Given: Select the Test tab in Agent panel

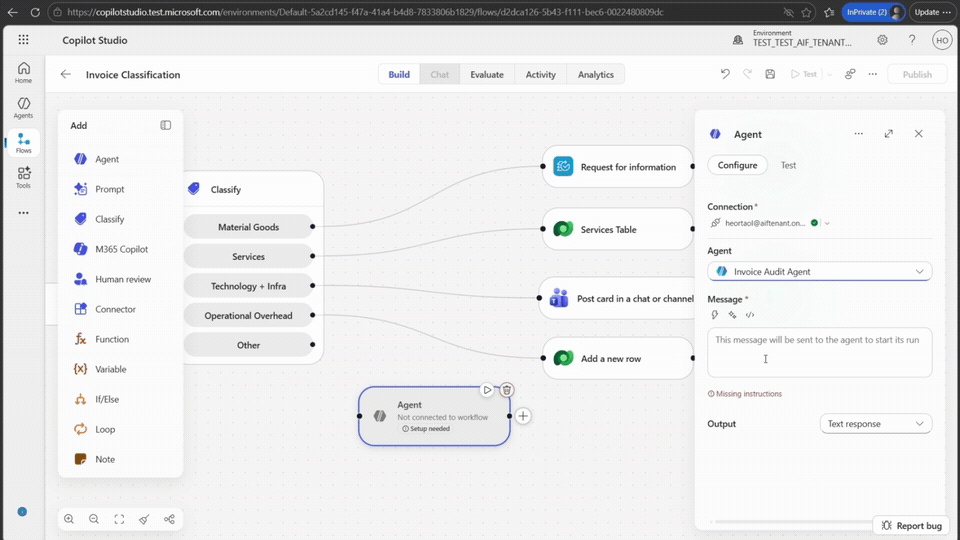Looking at the screenshot, I should click(789, 165).
